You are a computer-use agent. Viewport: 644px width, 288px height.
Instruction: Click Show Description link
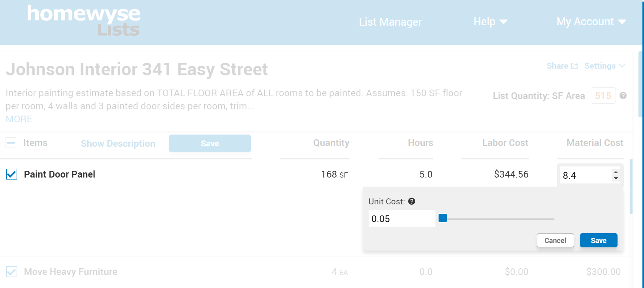[118, 144]
